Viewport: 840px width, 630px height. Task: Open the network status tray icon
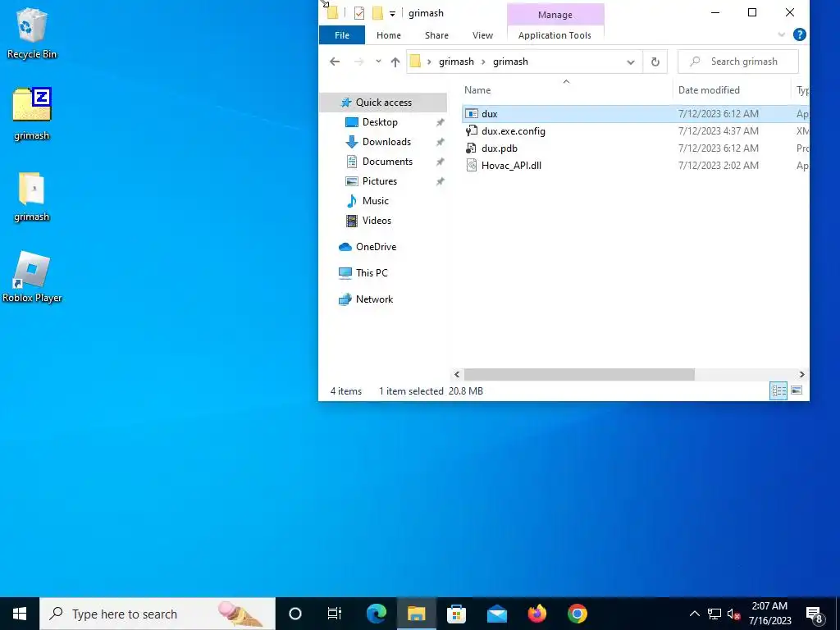[714, 614]
